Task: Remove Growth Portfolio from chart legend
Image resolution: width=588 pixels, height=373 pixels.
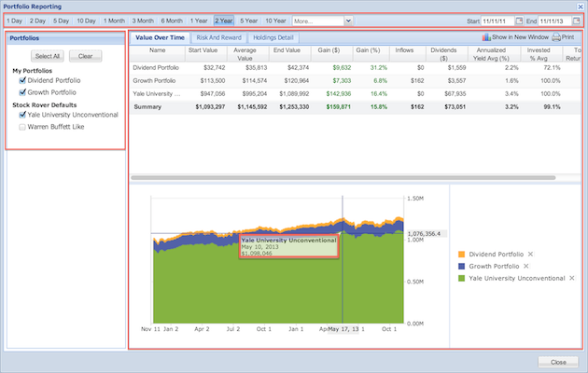Action: 525,266
